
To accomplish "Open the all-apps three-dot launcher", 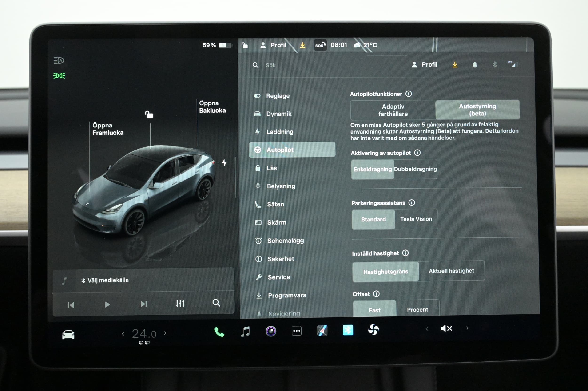I will (297, 331).
